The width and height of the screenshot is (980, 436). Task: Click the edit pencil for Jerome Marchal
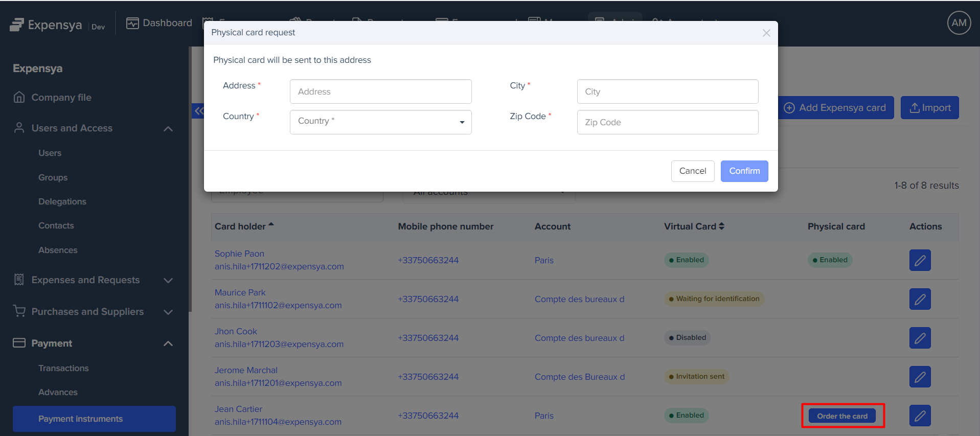tap(919, 377)
